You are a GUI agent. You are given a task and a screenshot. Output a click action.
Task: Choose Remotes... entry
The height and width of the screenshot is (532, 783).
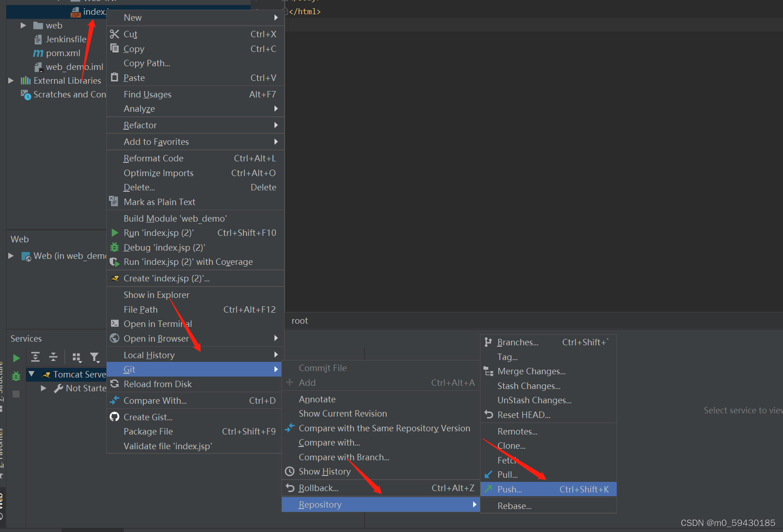(548, 431)
